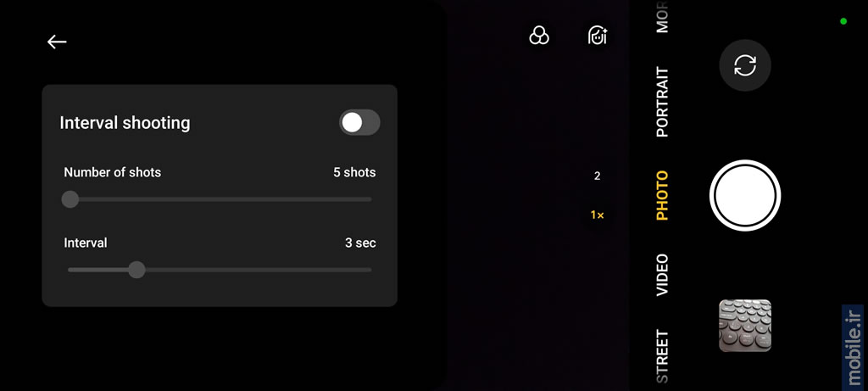Viewport: 868px width, 391px height.
Task: Select the 1× zoom level
Action: coord(597,215)
